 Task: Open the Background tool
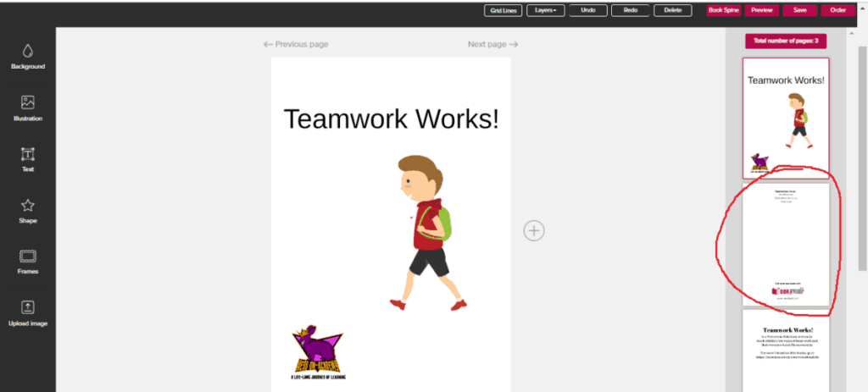pos(28,57)
